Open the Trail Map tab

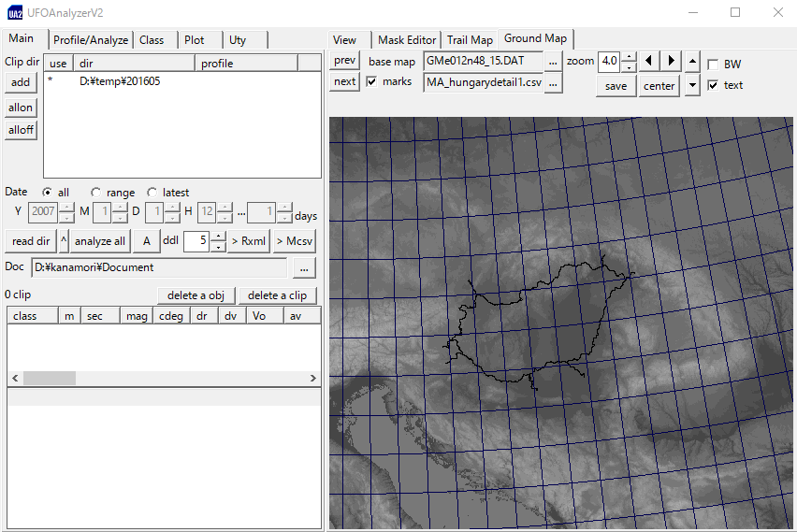tap(470, 40)
